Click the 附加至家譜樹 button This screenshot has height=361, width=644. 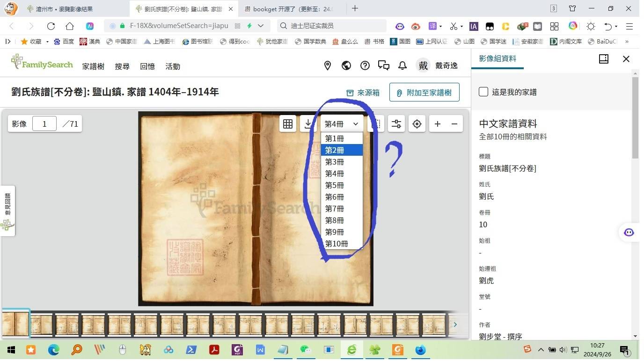pos(424,93)
